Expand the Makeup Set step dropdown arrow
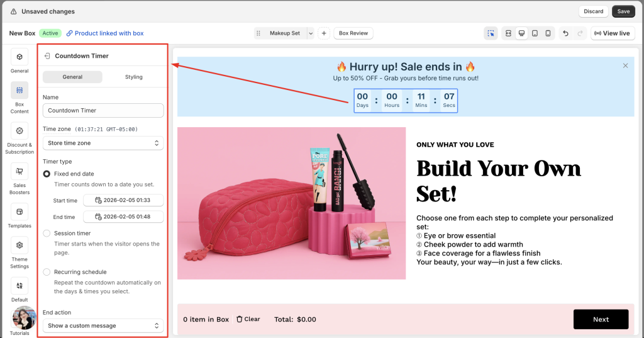This screenshot has width=644, height=338. [310, 33]
